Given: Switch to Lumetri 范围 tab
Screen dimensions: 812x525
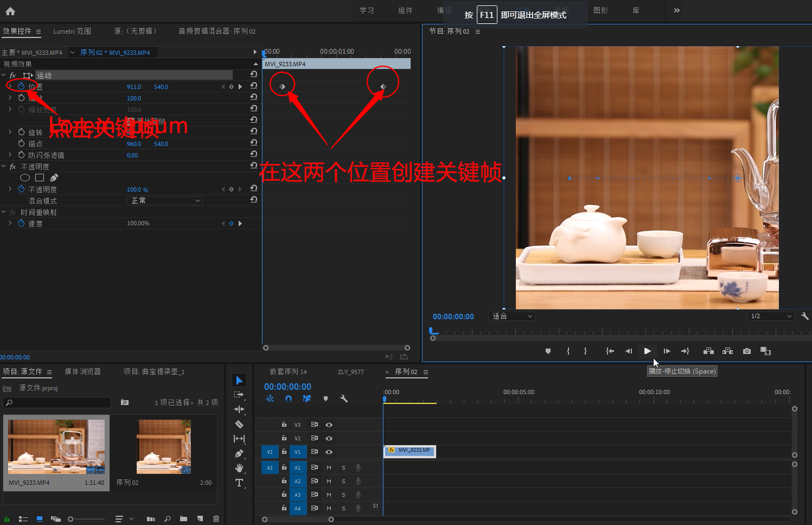Looking at the screenshot, I should pyautogui.click(x=72, y=31).
